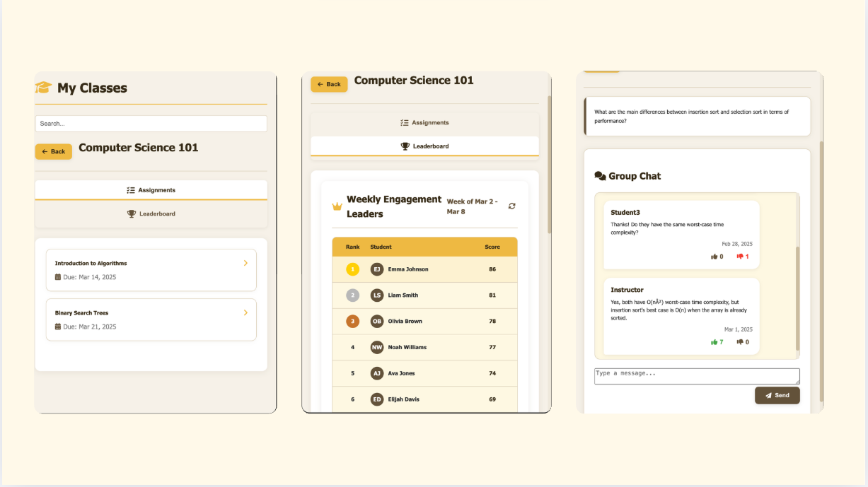Click the score value 86
The width and height of the screenshot is (868, 487).
click(492, 269)
